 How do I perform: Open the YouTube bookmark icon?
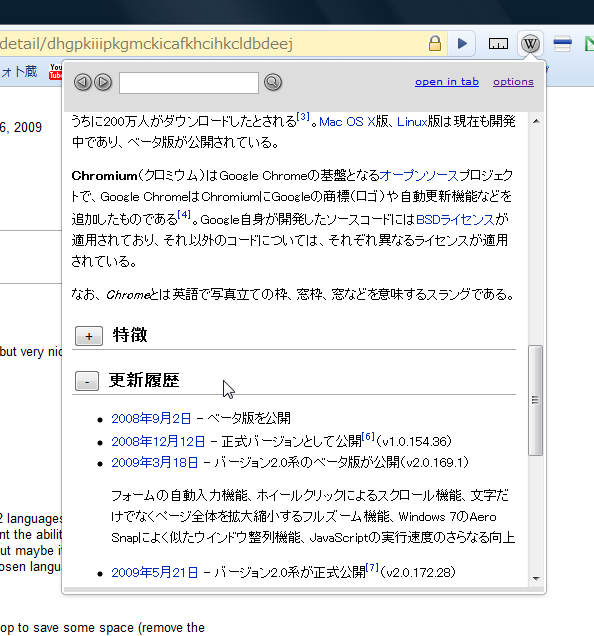[56, 72]
